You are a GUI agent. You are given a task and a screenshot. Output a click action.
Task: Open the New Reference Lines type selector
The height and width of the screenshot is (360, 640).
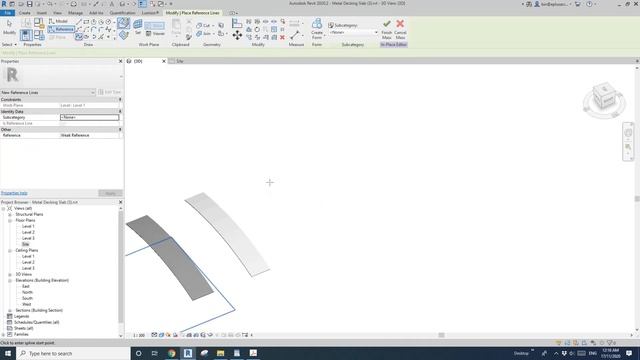pos(48,93)
